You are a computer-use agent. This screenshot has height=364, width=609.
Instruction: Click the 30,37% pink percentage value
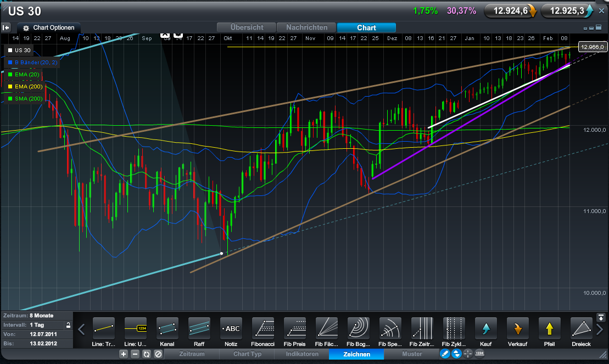(x=461, y=11)
